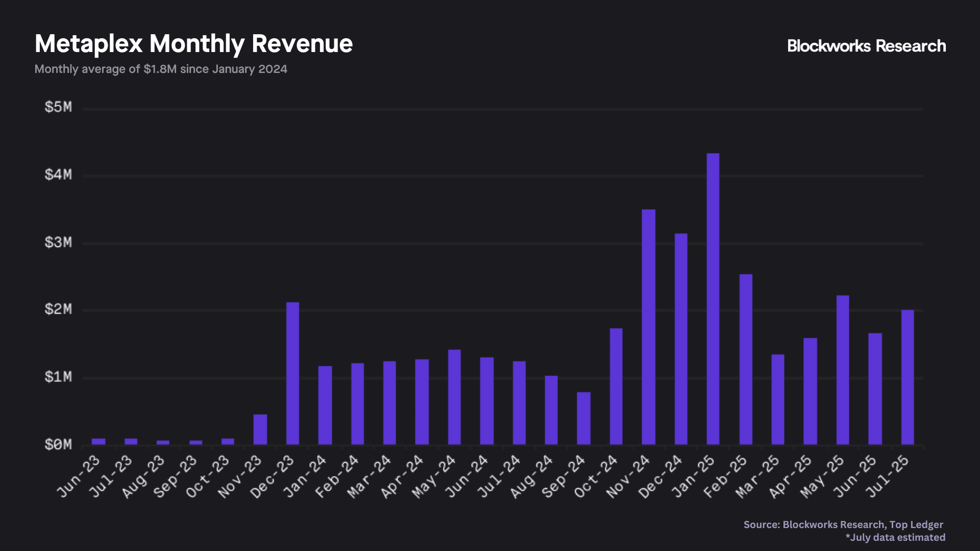Click the Jan-25 peak revenue bar
The height and width of the screenshot is (551, 980).
(713, 299)
